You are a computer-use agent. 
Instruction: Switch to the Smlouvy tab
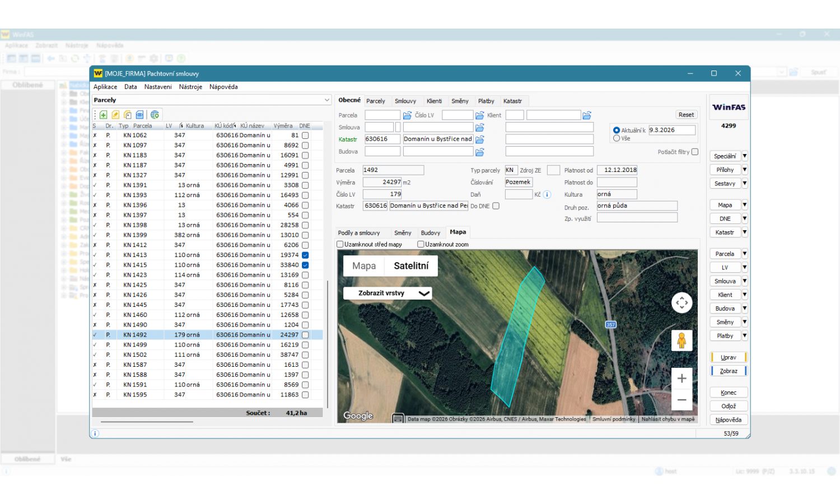tap(405, 101)
